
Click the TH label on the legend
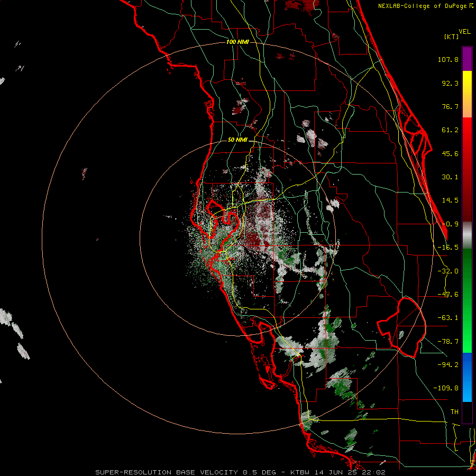coord(454,412)
